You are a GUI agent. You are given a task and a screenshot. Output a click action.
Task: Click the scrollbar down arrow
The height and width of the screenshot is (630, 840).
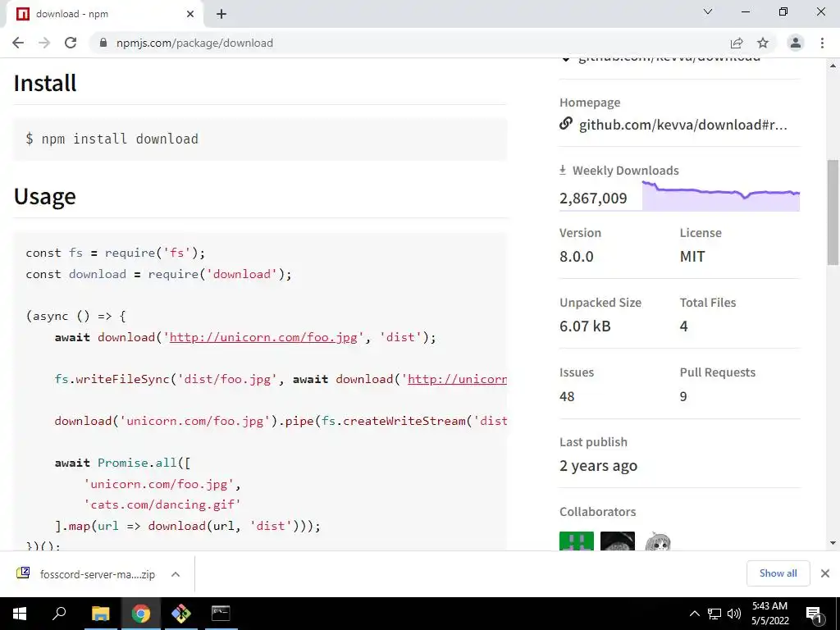click(833, 543)
